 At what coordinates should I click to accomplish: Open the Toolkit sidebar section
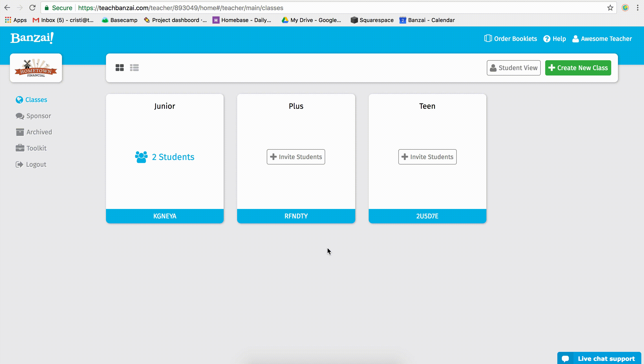(31, 148)
